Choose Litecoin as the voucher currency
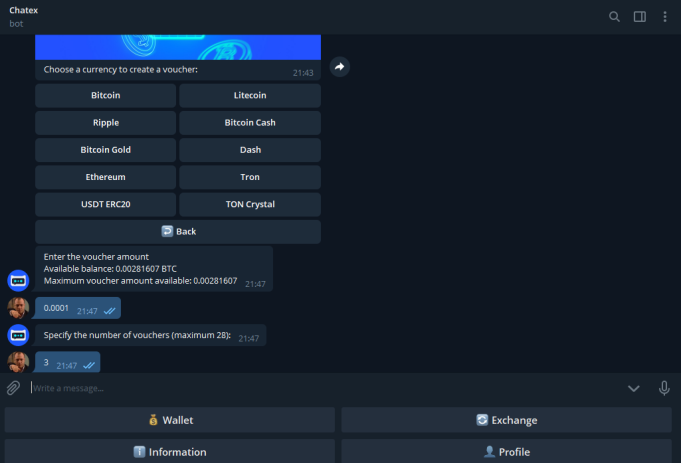This screenshot has width=681, height=463. [250, 96]
